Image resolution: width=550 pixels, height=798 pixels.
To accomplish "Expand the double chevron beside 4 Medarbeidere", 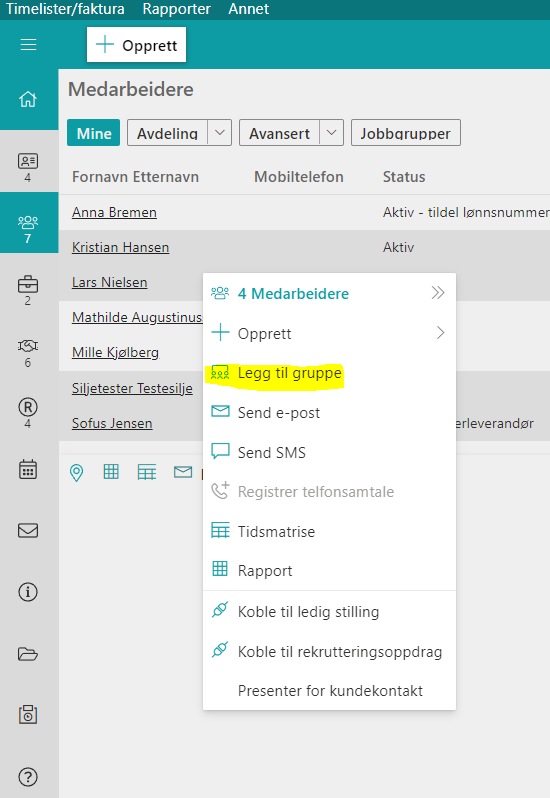I will pos(438,293).
